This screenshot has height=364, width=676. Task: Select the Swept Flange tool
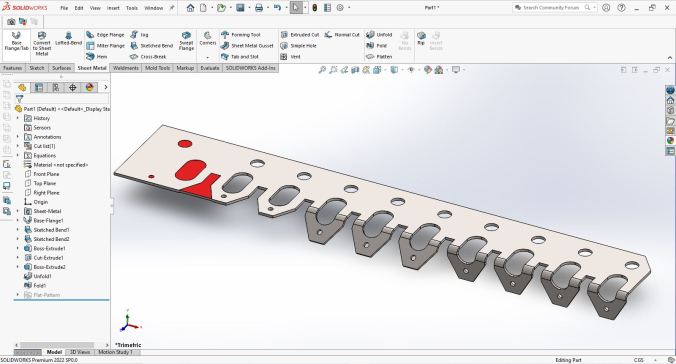186,41
